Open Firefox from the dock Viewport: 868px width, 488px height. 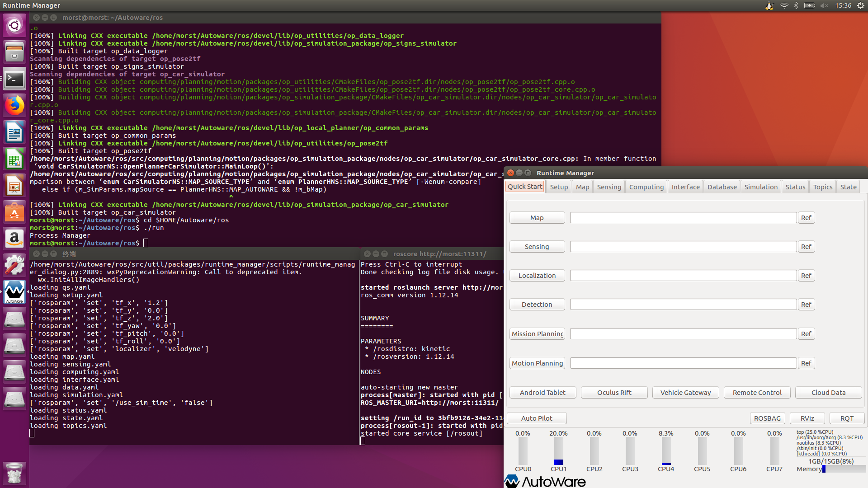coord(14,106)
